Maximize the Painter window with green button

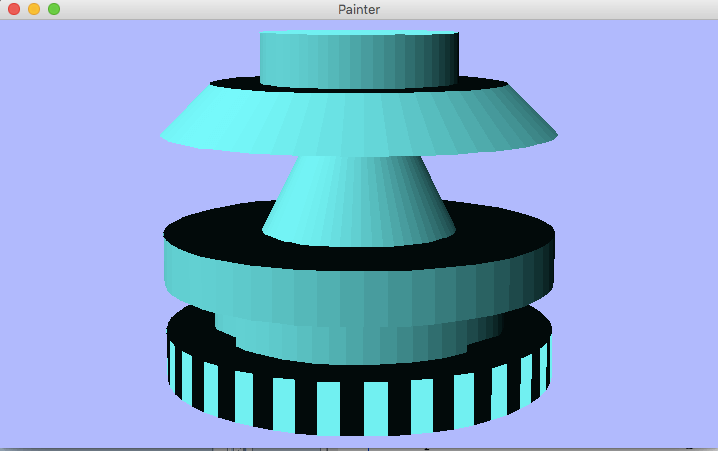coord(54,9)
